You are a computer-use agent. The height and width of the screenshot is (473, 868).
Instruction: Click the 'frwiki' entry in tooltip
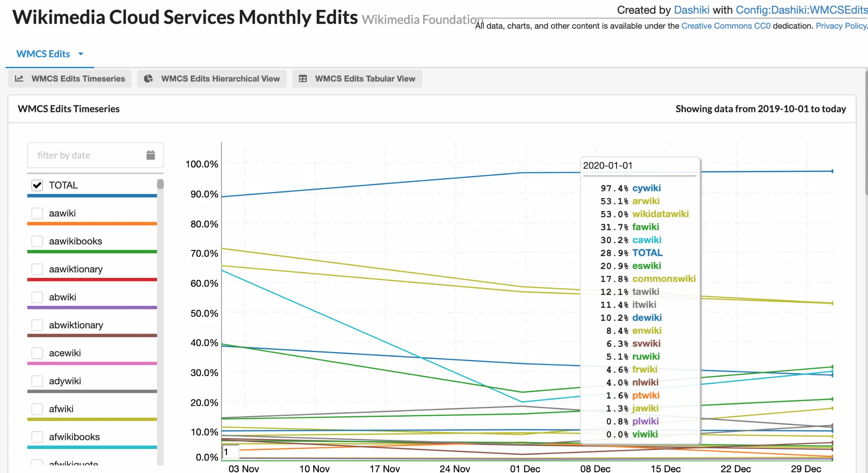[x=645, y=370]
